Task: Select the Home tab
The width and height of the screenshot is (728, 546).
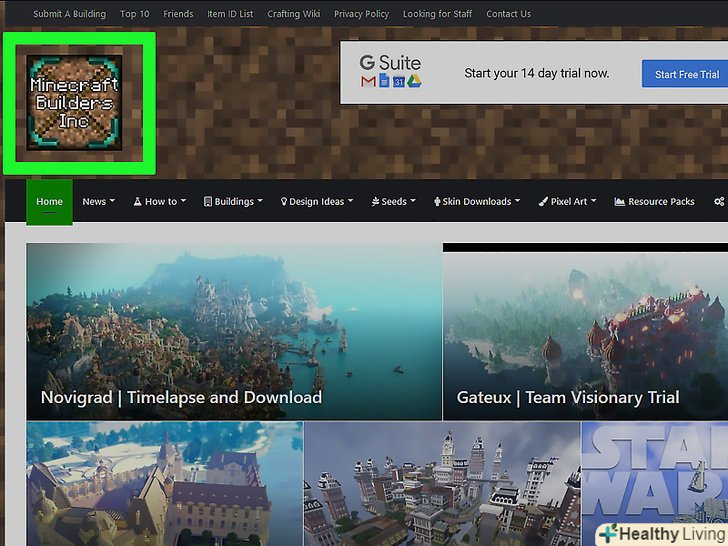Action: coord(49,202)
